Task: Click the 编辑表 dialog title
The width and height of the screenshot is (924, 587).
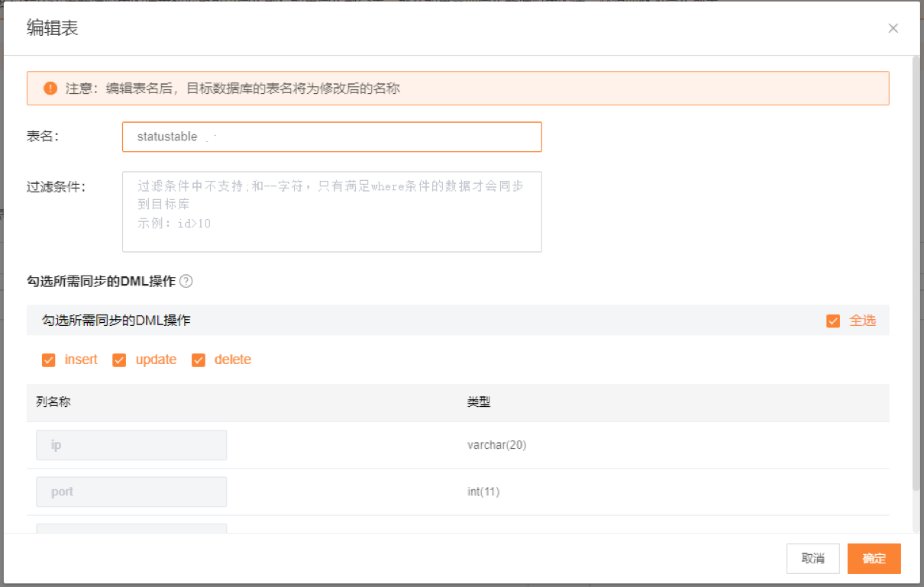Action: click(53, 28)
